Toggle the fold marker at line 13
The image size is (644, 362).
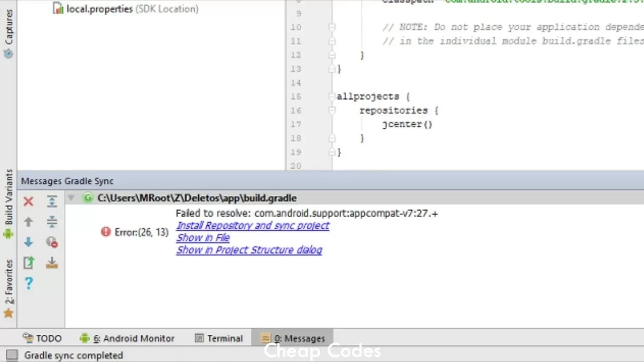coord(332,69)
